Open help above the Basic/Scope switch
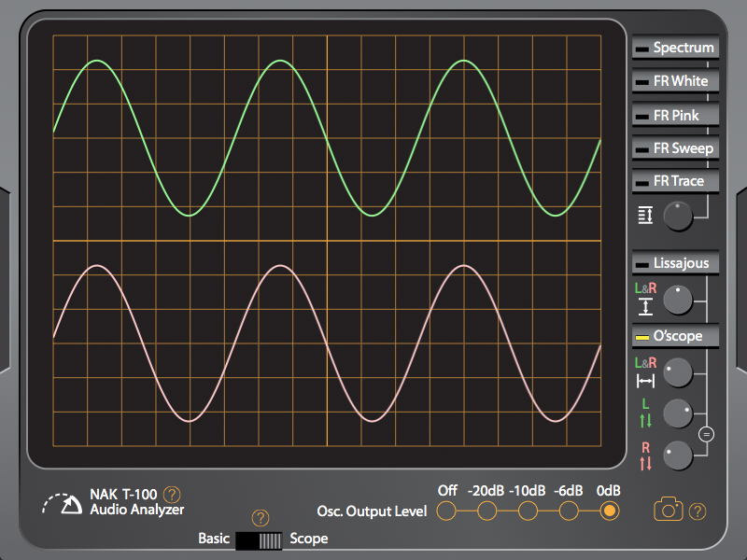Viewport: 747px width, 560px height. 261,518
